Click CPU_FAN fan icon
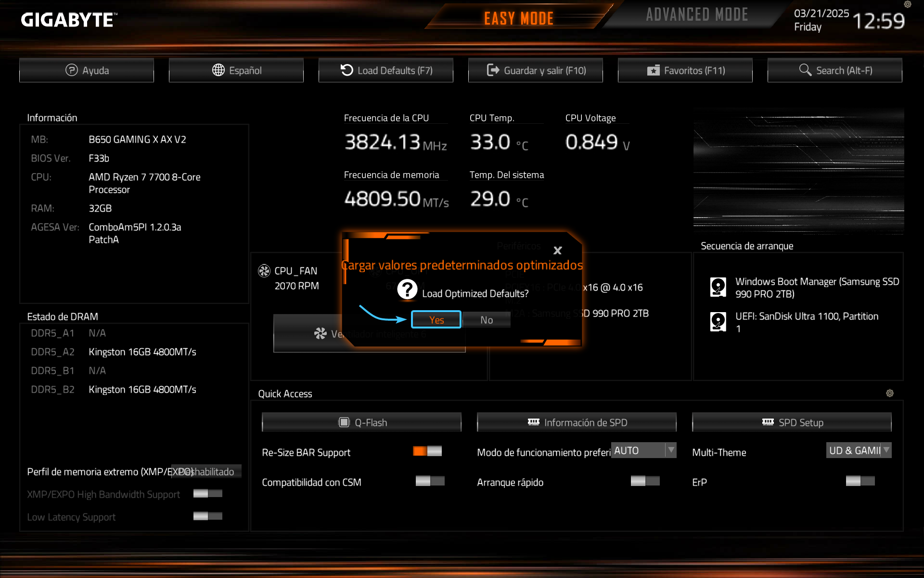 pyautogui.click(x=264, y=271)
